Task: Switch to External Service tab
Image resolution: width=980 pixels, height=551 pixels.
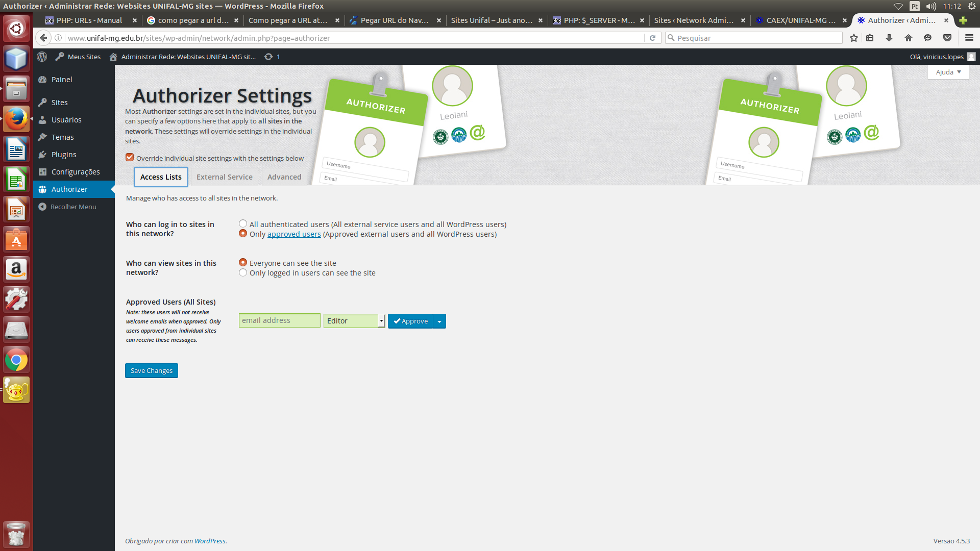Action: click(225, 177)
